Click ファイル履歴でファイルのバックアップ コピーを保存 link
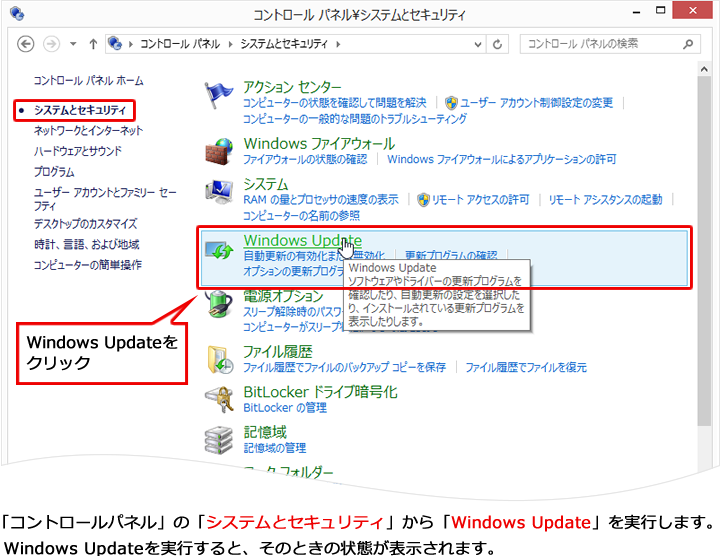 [x=344, y=367]
